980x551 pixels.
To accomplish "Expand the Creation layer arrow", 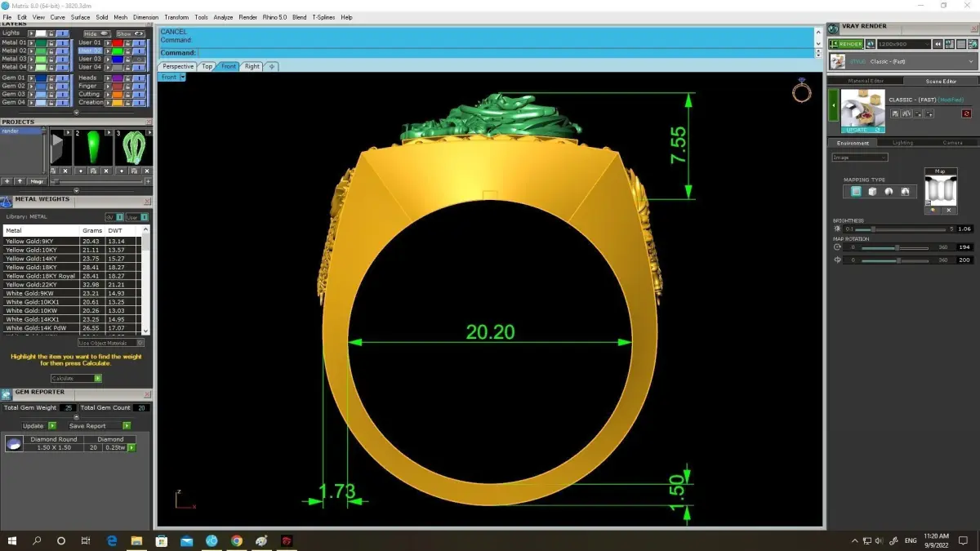I will click(108, 102).
